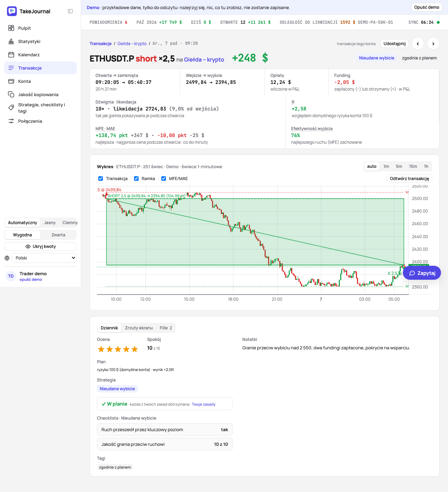Image resolution: width=448 pixels, height=492 pixels.
Task: Select the Zwarta density option
Action: pos(58,235)
